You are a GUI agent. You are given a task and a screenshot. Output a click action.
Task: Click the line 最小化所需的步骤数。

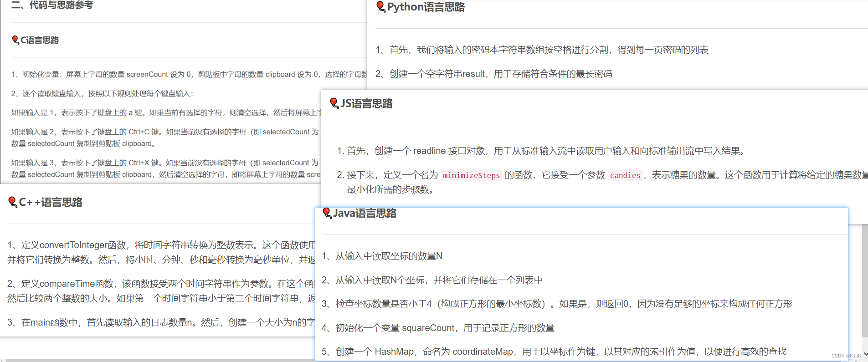pos(391,189)
